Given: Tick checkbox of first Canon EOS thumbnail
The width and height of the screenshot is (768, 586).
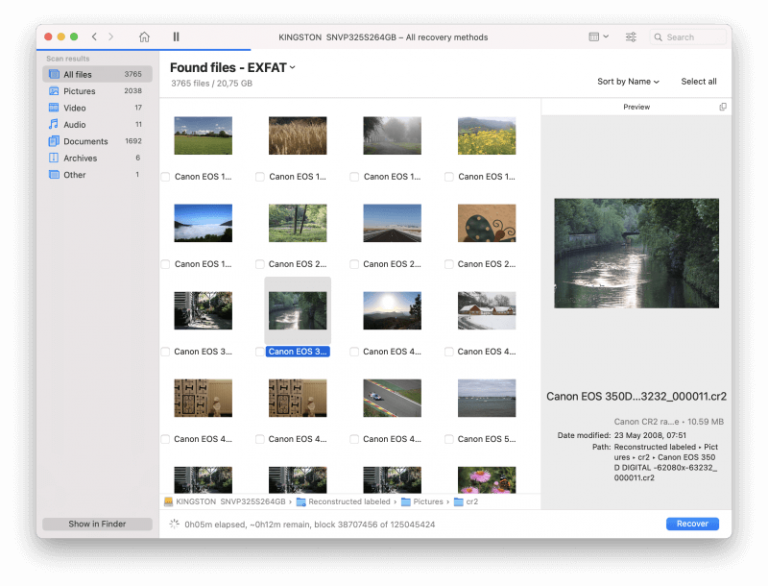Looking at the screenshot, I should point(165,177).
